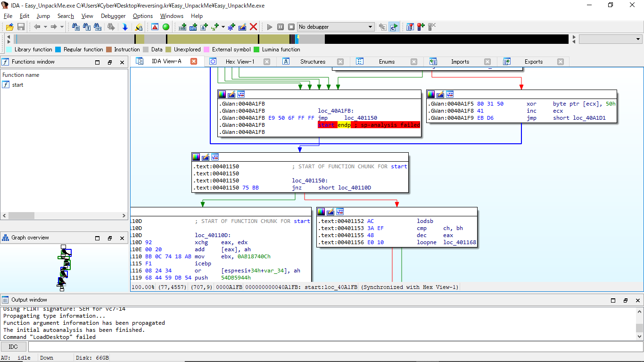Open the Debugger menu

coord(113,16)
